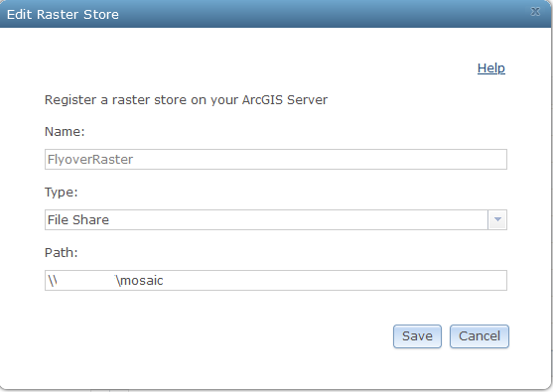Viewport: 553px width, 392px height.
Task: Cancel editing the raster store
Action: [x=480, y=336]
